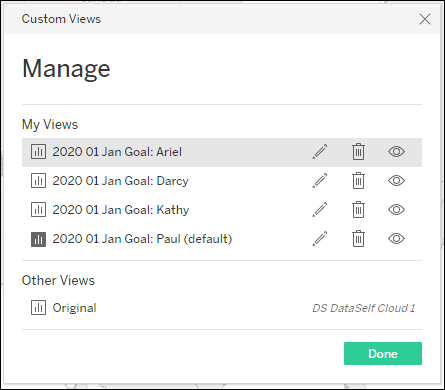Delete the 2020 01 Jan Goal: Ariel view
The image size is (445, 390).
(358, 152)
